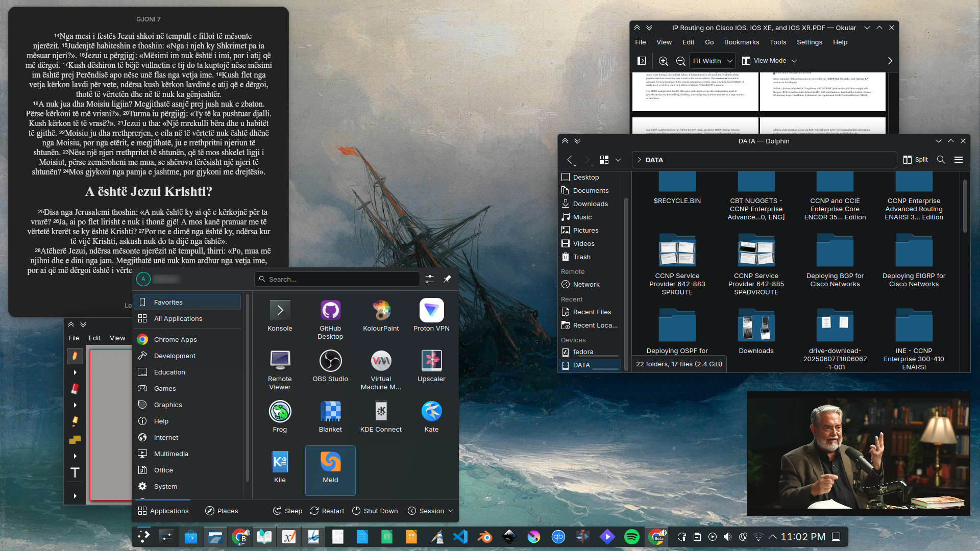
Task: Launch Konsole from Favorites grid
Action: [x=280, y=316]
